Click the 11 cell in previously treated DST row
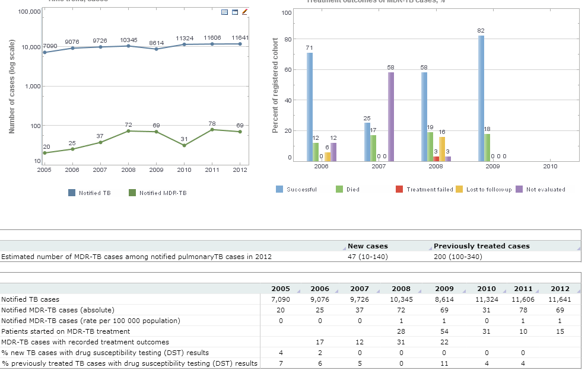Screen dimensions: 588x377 click(444, 363)
